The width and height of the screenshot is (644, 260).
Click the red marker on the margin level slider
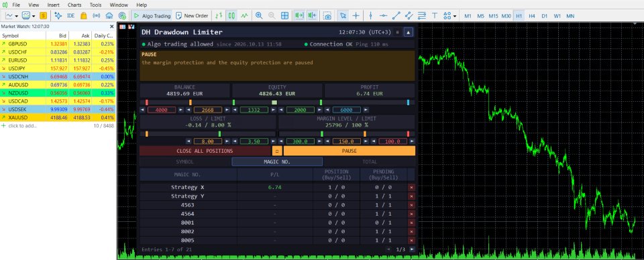[x=408, y=134]
